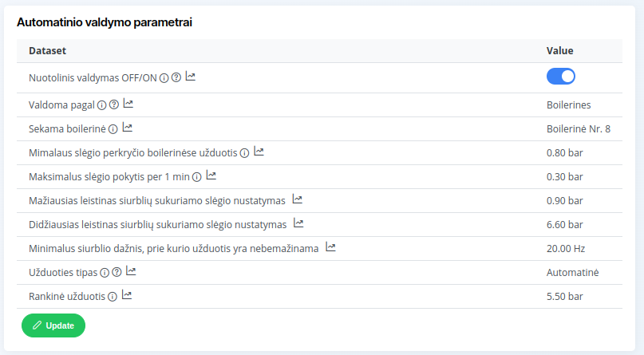The width and height of the screenshot is (644, 355).
Task: Click info icon beside Nuotolinis valdymas OFF/ON
Action: click(x=164, y=78)
